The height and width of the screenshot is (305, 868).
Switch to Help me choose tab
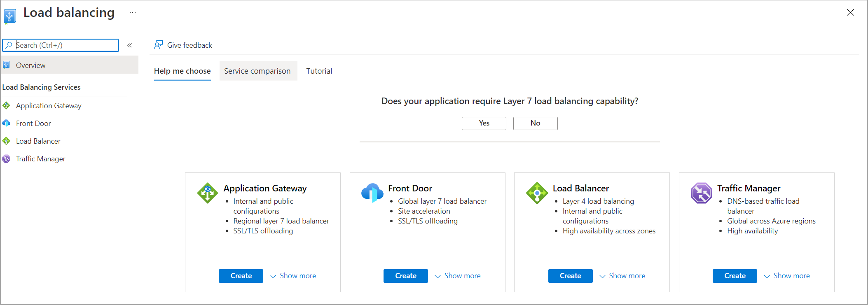coord(182,71)
